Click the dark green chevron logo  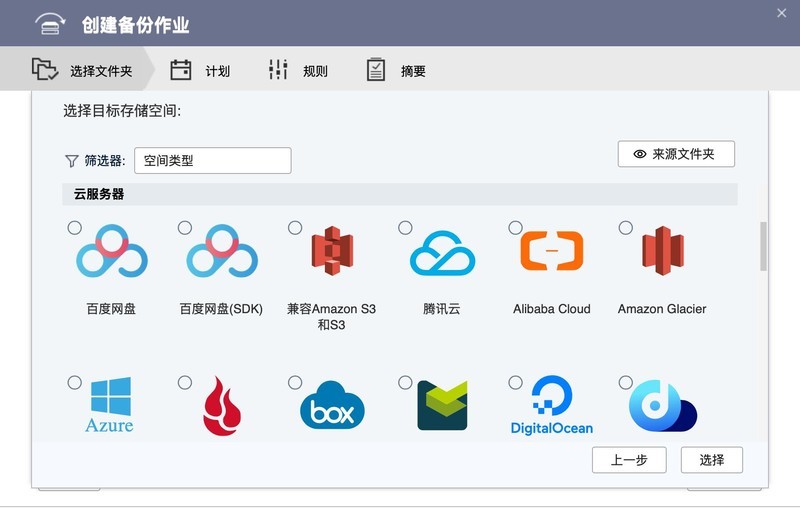click(442, 405)
